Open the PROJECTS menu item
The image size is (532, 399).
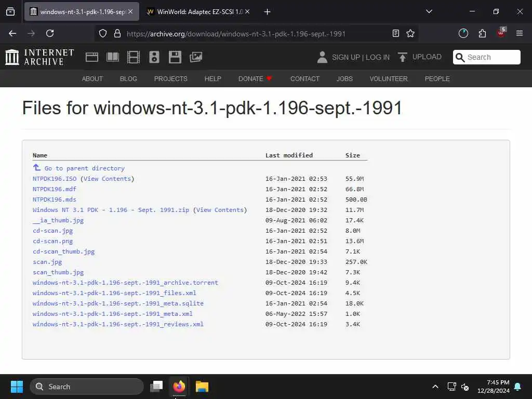pyautogui.click(x=170, y=79)
